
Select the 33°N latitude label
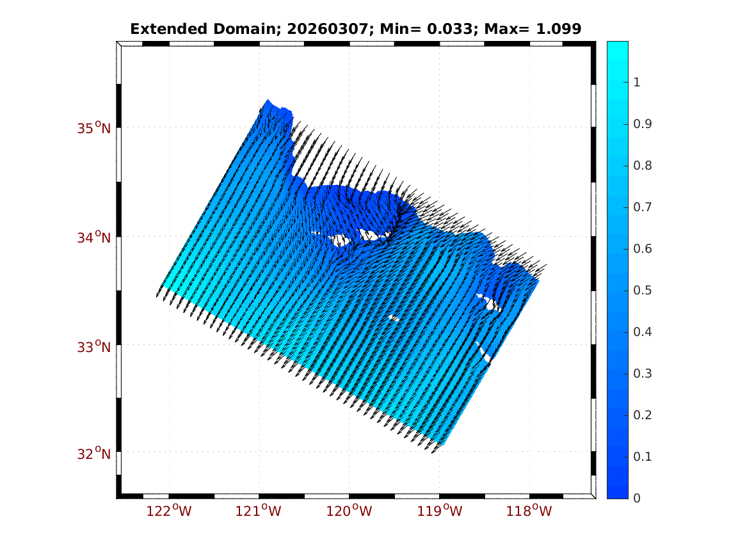click(x=94, y=347)
